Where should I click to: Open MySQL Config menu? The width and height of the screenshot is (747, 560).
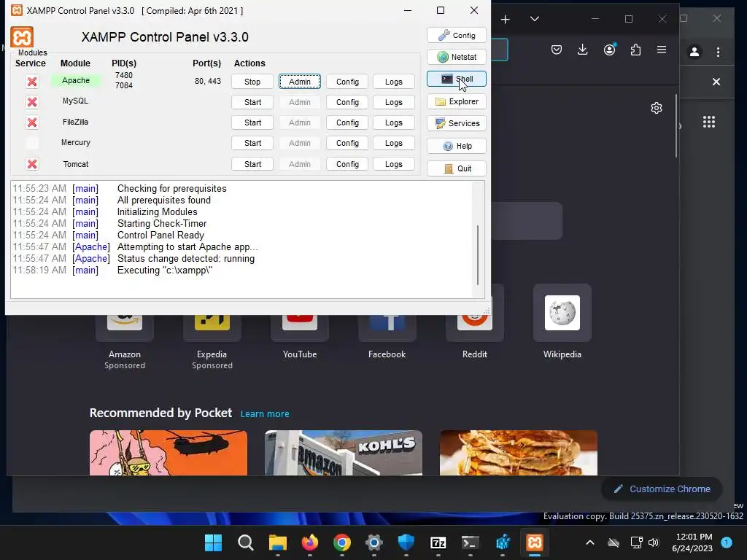pyautogui.click(x=347, y=102)
